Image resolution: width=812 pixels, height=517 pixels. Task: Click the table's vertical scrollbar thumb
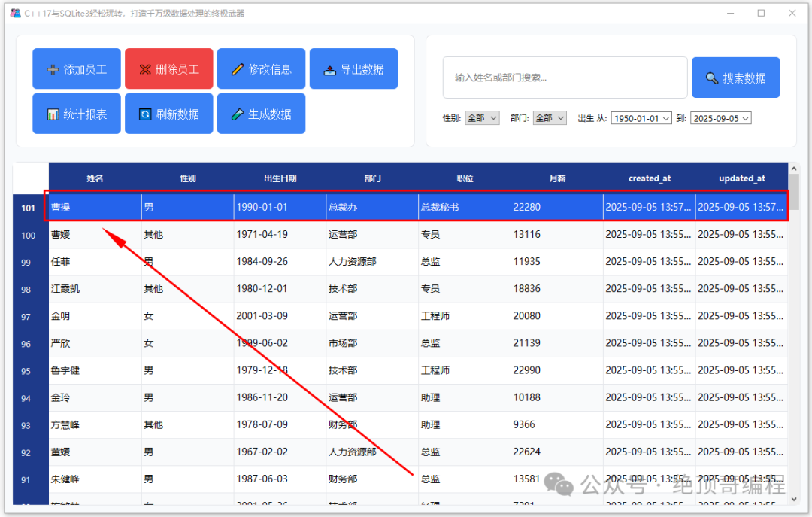pos(794,191)
